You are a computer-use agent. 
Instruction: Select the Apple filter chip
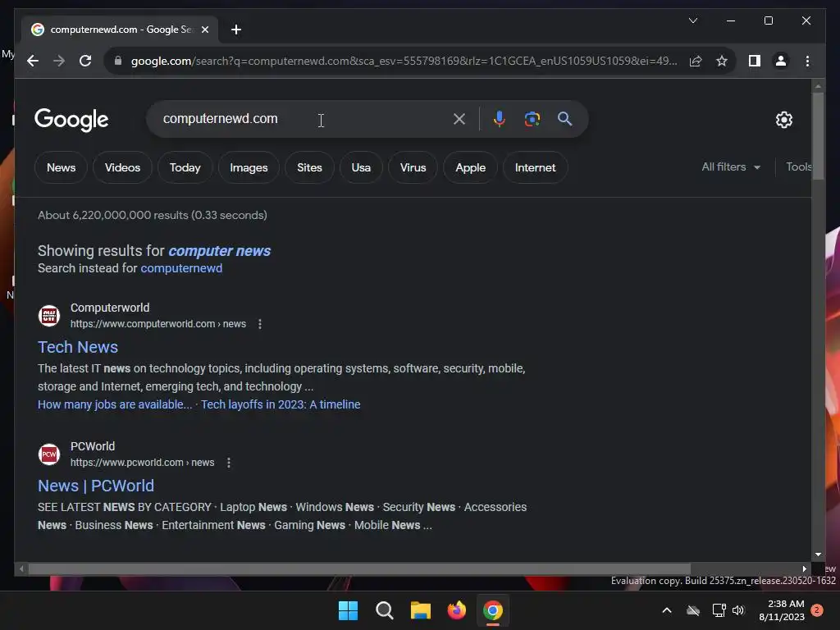[470, 167]
